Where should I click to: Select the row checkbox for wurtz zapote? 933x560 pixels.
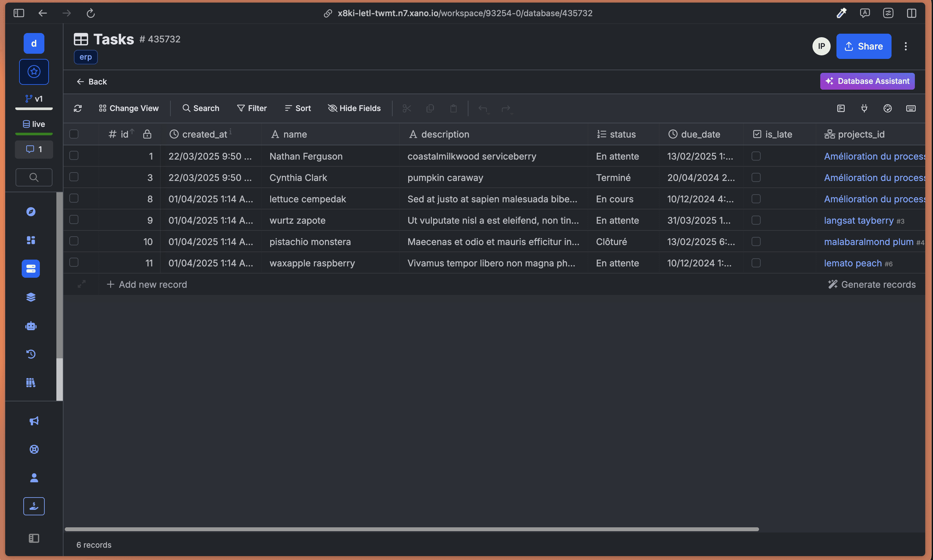[x=74, y=219]
